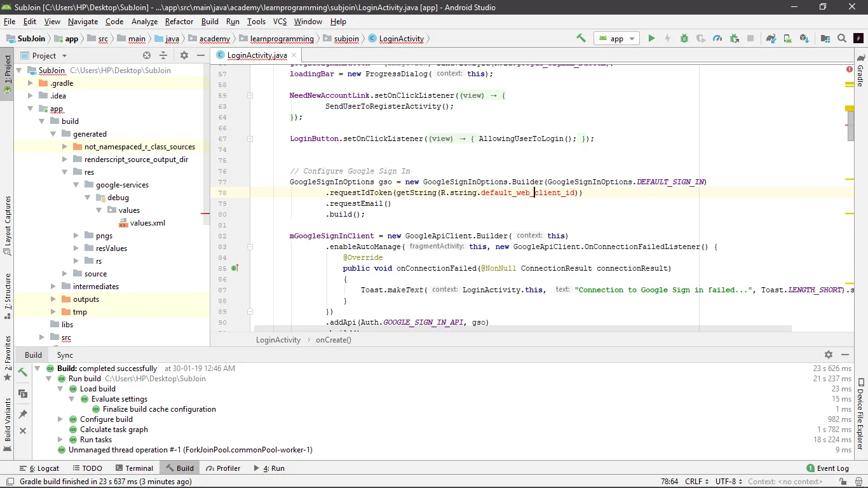Sync project with Gradle files elephant icon
This screenshot has width=868, height=488.
point(771,39)
